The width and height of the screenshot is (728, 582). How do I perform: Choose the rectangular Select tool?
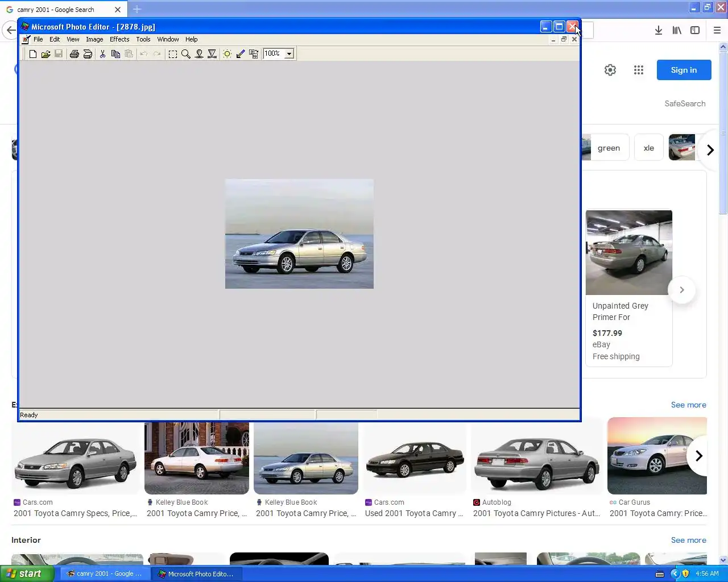click(173, 54)
